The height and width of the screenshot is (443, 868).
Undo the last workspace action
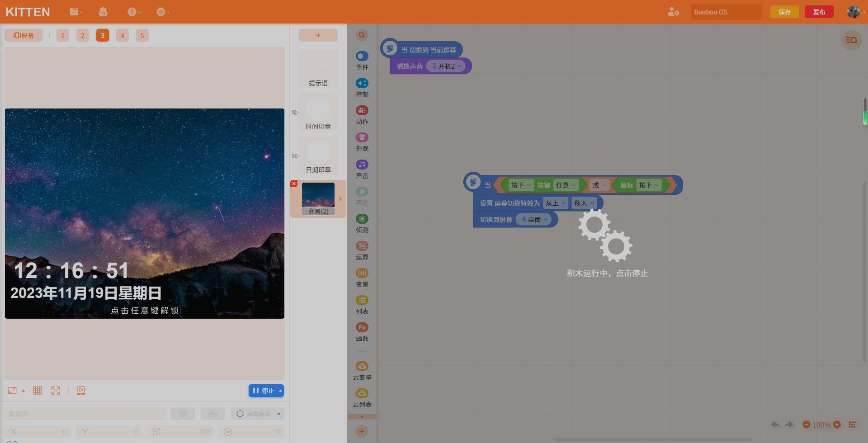(775, 424)
